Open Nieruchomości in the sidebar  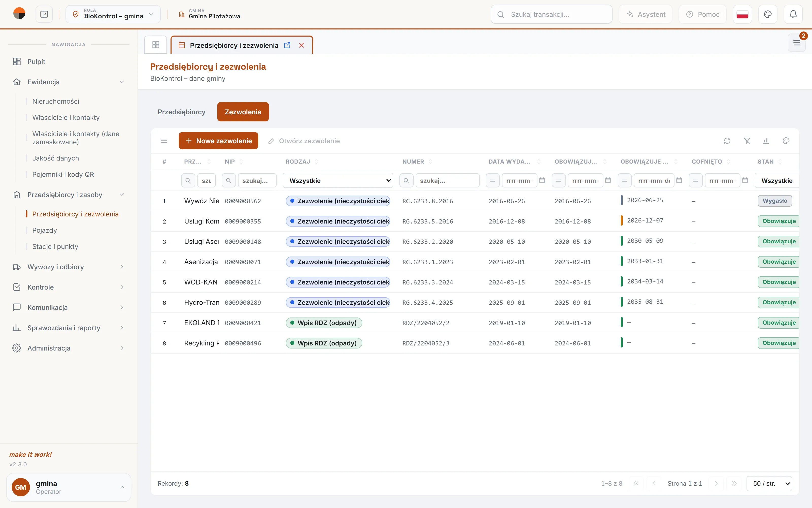tap(56, 101)
